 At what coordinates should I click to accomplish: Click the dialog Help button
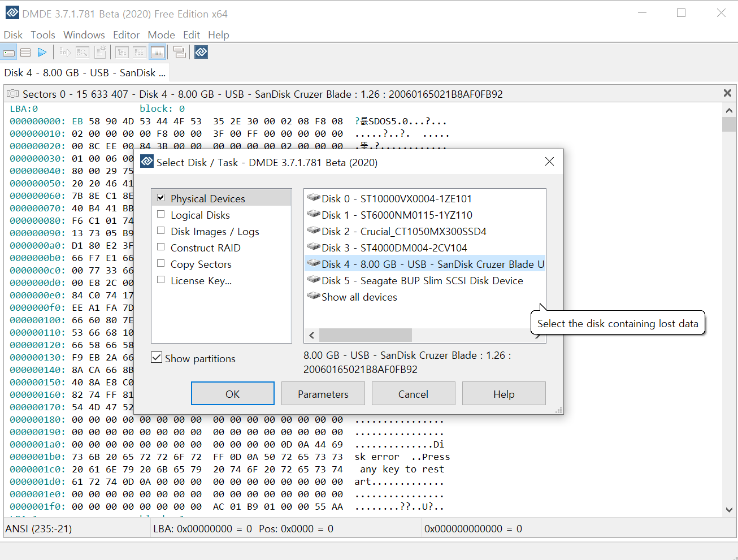point(503,394)
